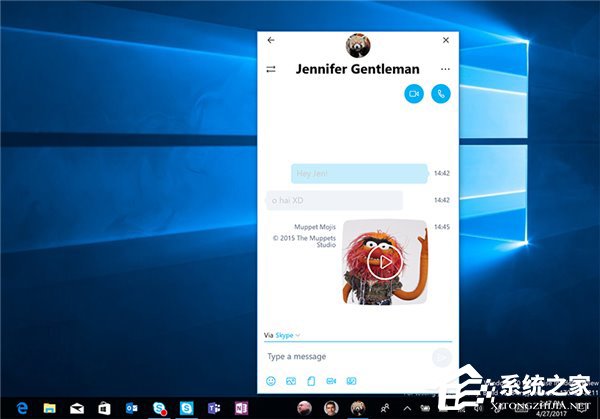Open Outlook from taskbar
The image size is (600, 419).
pyautogui.click(x=132, y=408)
